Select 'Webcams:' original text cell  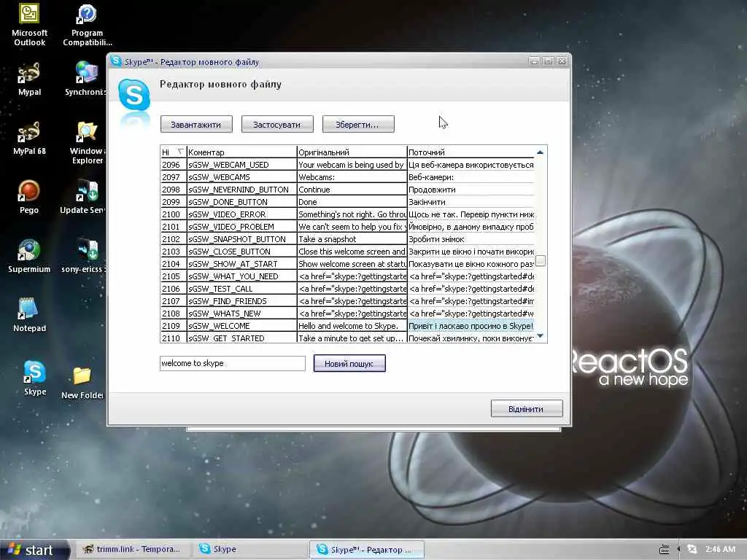pos(352,177)
